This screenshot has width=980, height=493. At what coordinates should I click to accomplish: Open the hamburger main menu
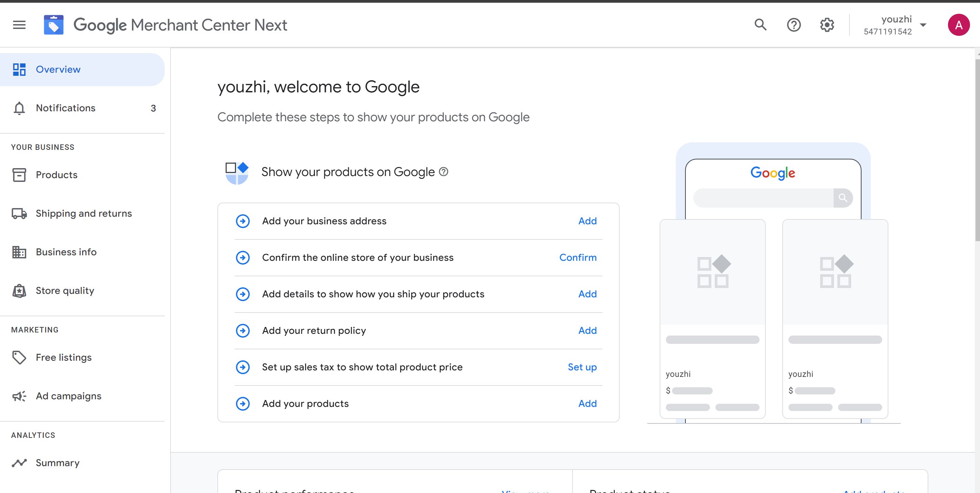tap(19, 25)
